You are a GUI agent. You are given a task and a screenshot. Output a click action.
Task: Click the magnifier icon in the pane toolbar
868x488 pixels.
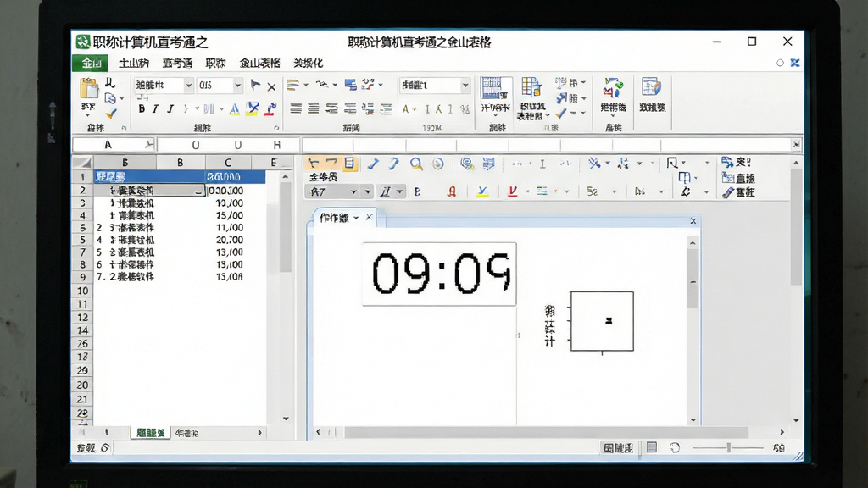(415, 164)
